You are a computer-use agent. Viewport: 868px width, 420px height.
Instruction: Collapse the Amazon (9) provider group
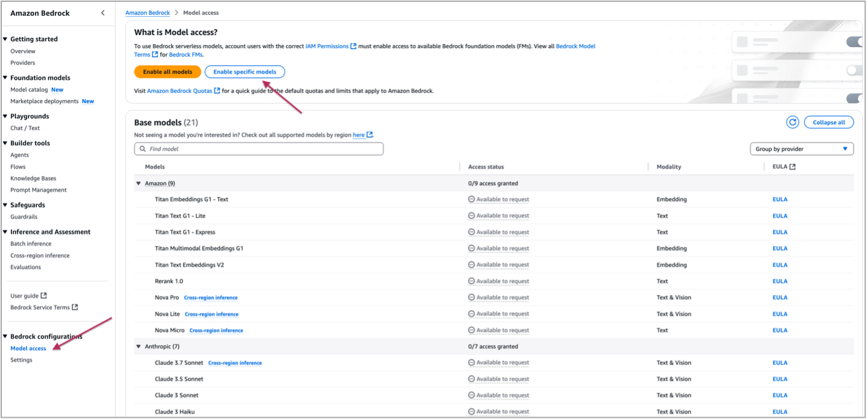(139, 183)
